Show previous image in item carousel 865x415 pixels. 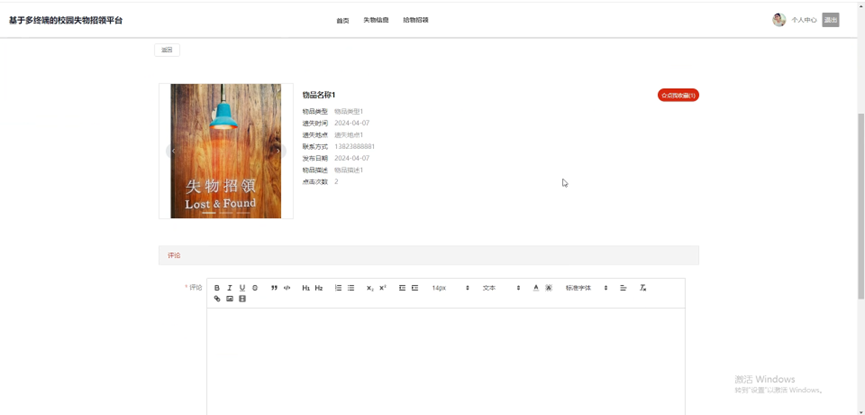point(173,151)
